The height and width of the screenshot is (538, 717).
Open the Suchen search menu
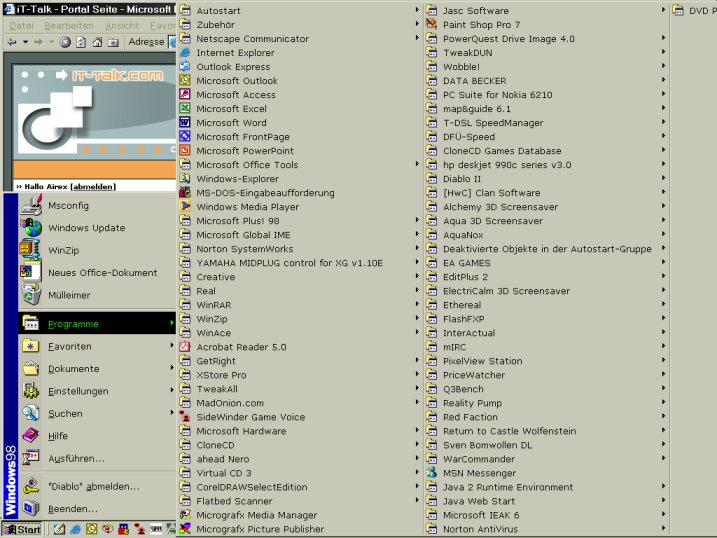tap(97, 413)
